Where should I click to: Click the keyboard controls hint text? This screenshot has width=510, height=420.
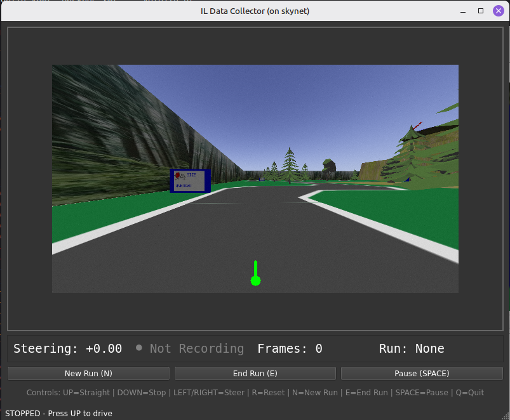click(x=255, y=392)
